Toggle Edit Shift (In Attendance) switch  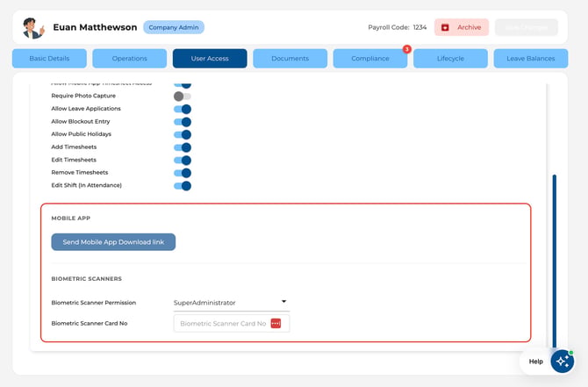coord(183,186)
